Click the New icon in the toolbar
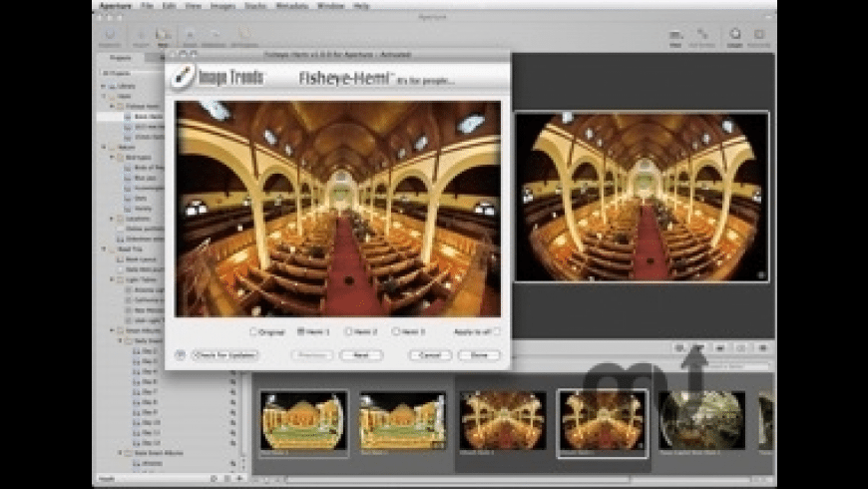This screenshot has height=489, width=868. [x=163, y=35]
